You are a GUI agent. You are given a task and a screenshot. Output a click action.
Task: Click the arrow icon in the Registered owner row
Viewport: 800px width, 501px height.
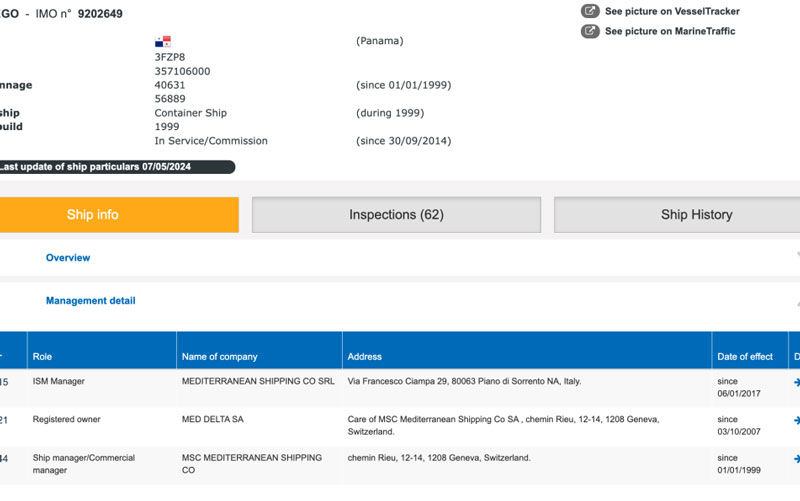click(x=796, y=420)
